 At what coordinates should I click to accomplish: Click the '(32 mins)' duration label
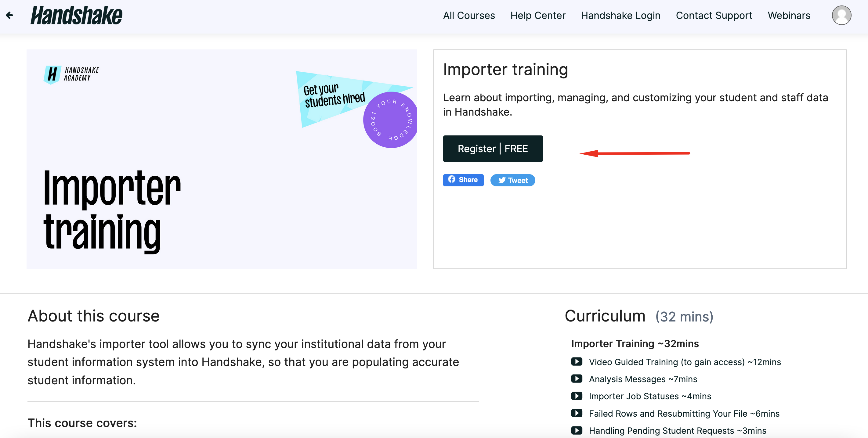pyautogui.click(x=684, y=317)
